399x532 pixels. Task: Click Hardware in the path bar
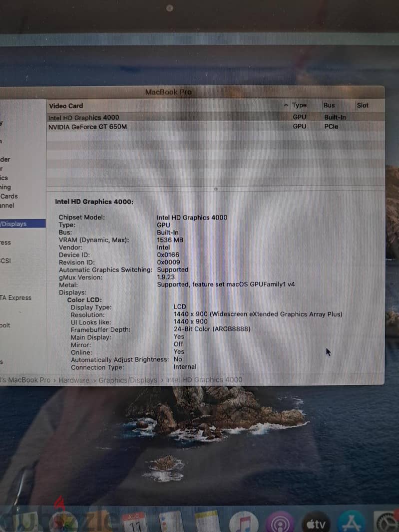(x=74, y=380)
